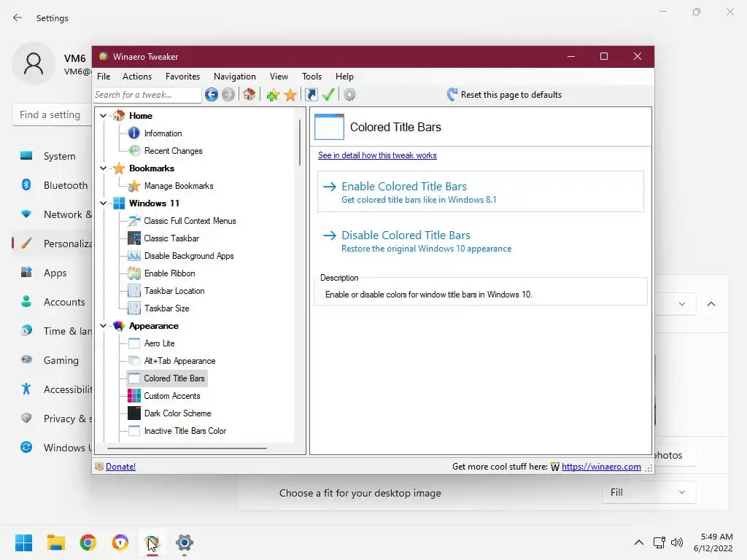Viewport: 747px width, 560px height.
Task: Open the winaero.com link
Action: pyautogui.click(x=601, y=467)
